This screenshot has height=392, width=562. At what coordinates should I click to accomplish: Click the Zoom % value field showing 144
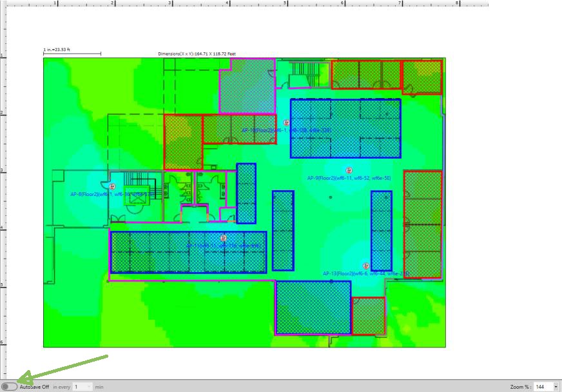(x=543, y=387)
